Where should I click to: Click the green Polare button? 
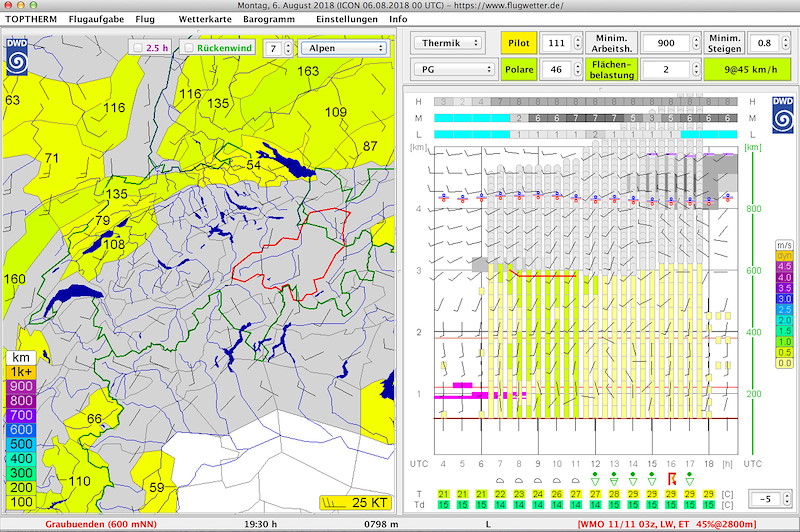tap(519, 69)
